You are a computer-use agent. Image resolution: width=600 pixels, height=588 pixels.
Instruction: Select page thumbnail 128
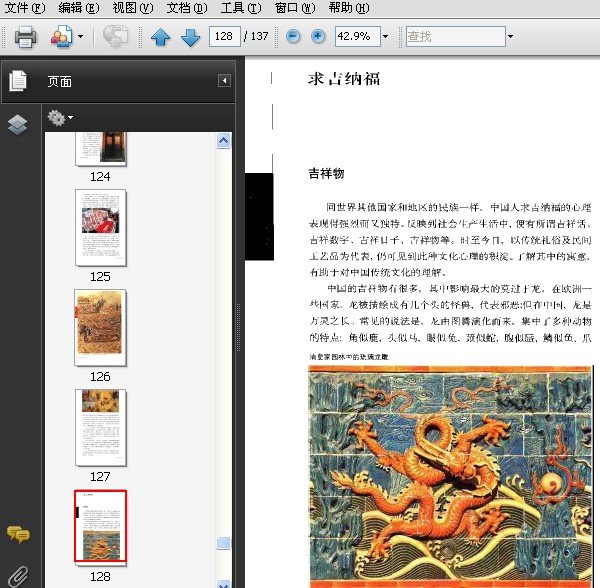[100, 526]
